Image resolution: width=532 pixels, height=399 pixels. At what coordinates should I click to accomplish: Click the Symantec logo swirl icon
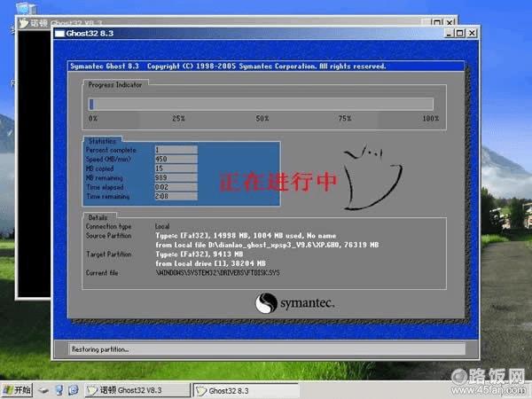266,303
